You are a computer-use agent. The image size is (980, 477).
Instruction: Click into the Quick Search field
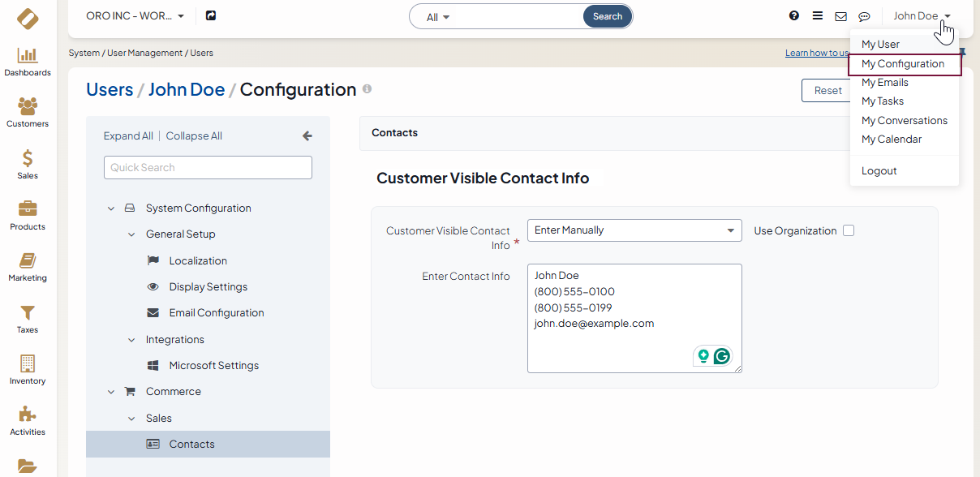(208, 168)
